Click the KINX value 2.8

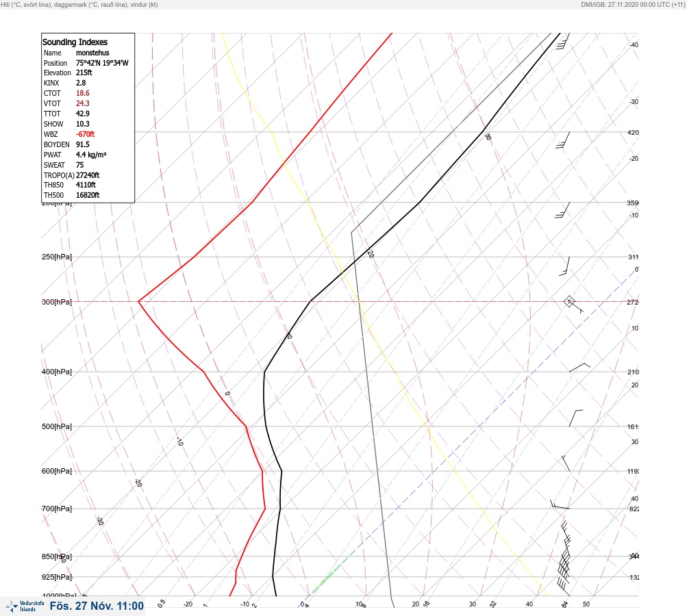click(x=81, y=83)
